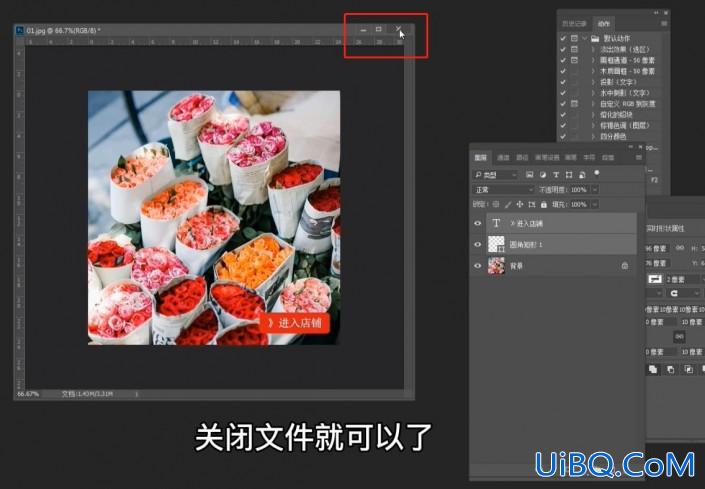
Task: Click the 默认动作 folder icon
Action: pos(595,38)
